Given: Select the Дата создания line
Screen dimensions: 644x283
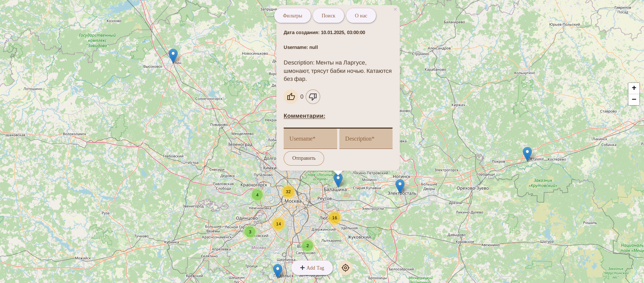Looking at the screenshot, I should (324, 33).
